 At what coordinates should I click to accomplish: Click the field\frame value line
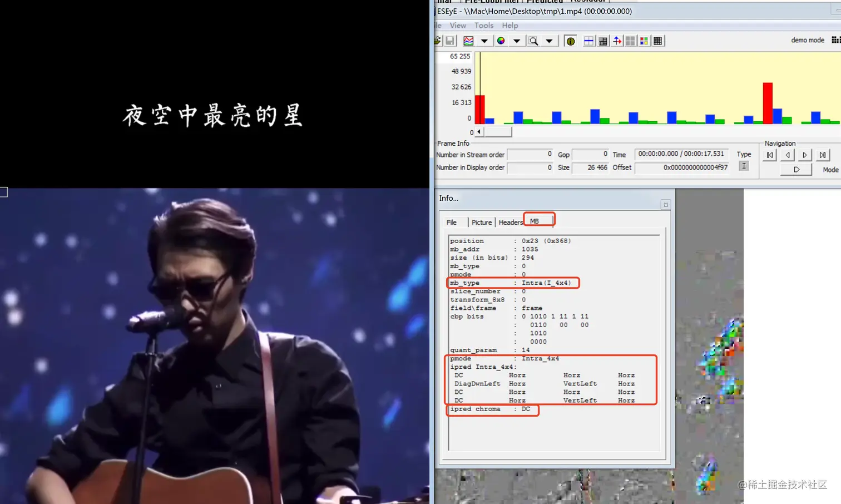496,308
